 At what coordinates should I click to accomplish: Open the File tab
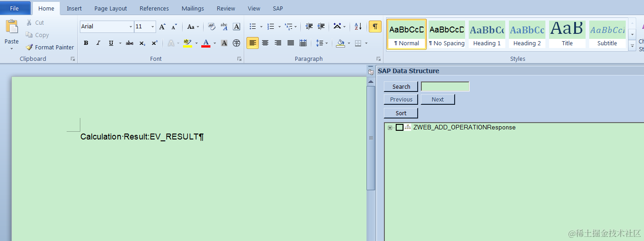click(14, 8)
